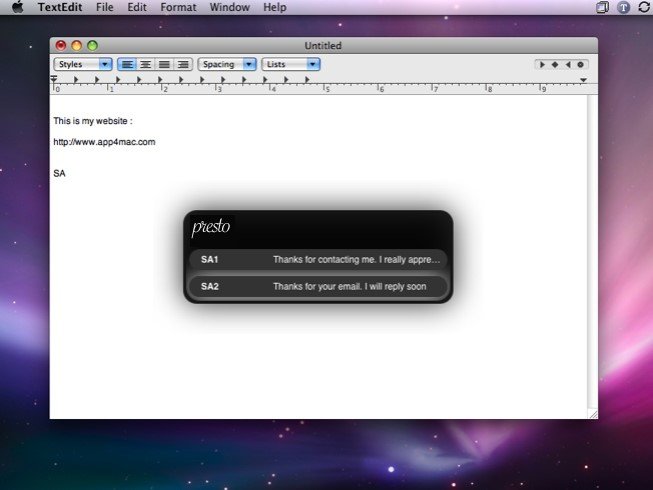Justify the text alignment
The image size is (653, 490).
pyautogui.click(x=164, y=64)
